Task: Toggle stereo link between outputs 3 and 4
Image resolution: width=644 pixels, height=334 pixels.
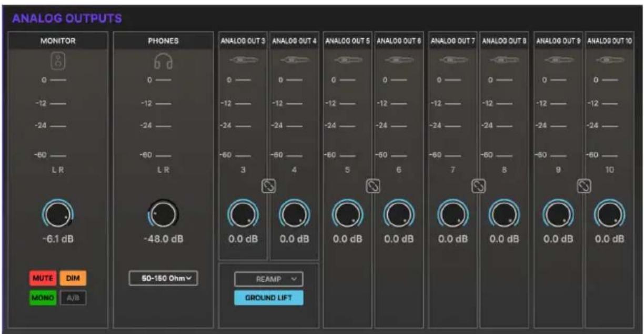Action: (268, 185)
